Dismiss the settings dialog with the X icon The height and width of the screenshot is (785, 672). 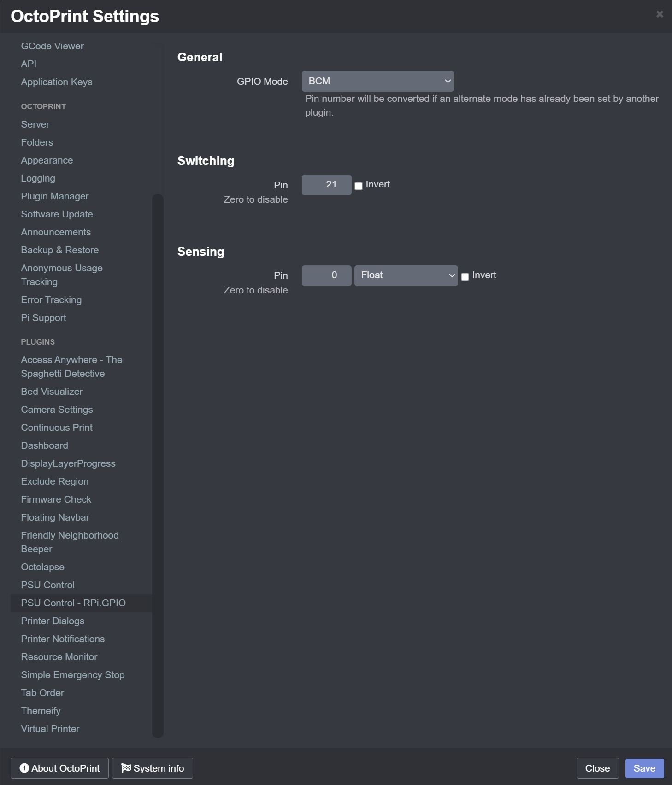point(660,14)
